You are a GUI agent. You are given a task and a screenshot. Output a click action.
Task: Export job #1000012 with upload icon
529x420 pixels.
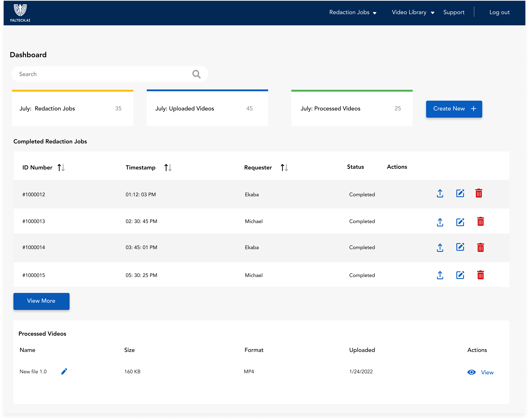point(440,193)
